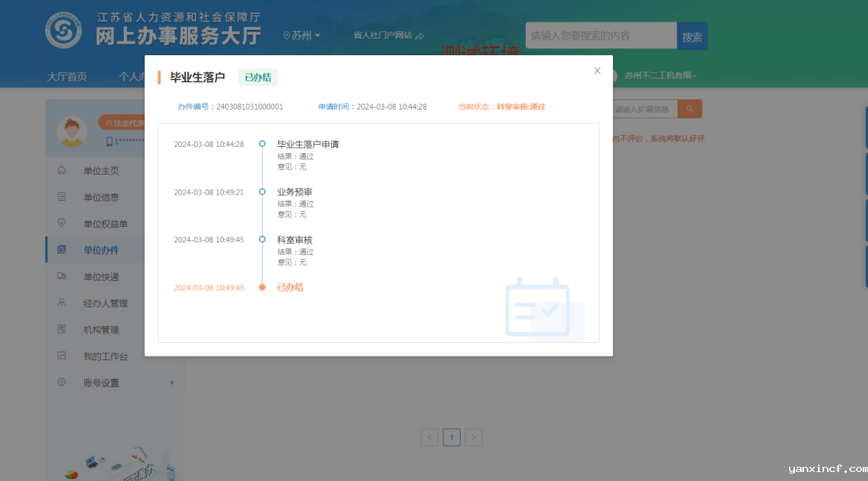Viewport: 868px width, 481px height.
Task: Select page 1 in pagination
Action: tap(451, 438)
